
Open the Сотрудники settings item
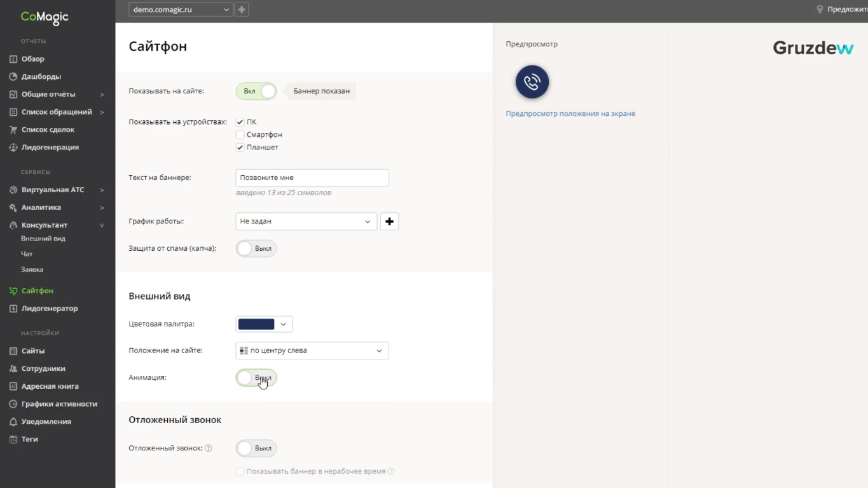[43, 369]
